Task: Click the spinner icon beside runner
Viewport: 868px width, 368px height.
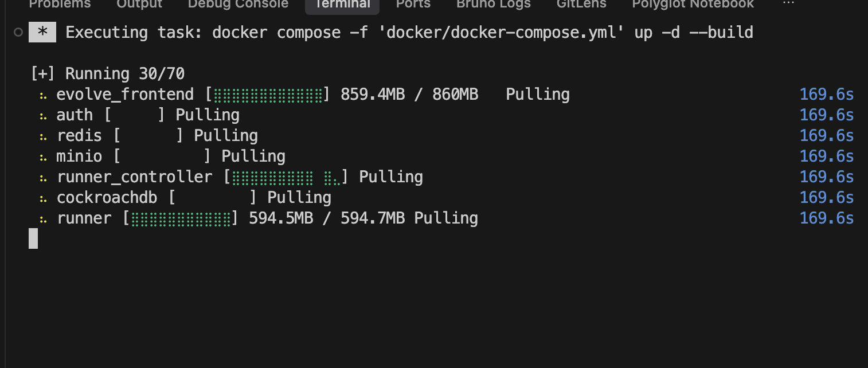Action: (x=44, y=218)
